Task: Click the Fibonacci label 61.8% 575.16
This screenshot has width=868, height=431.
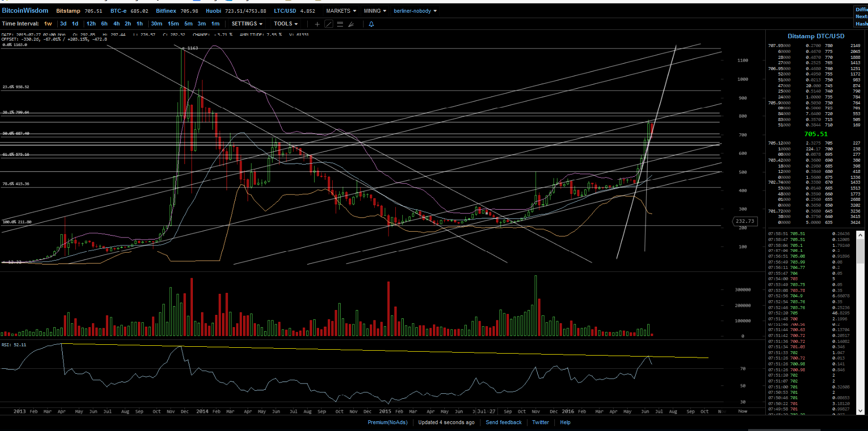Action: coord(16,154)
